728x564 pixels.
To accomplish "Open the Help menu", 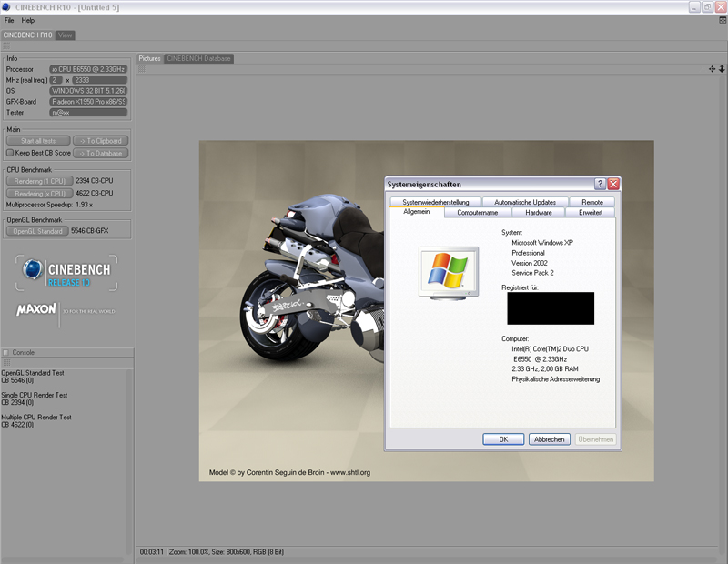I will point(28,20).
